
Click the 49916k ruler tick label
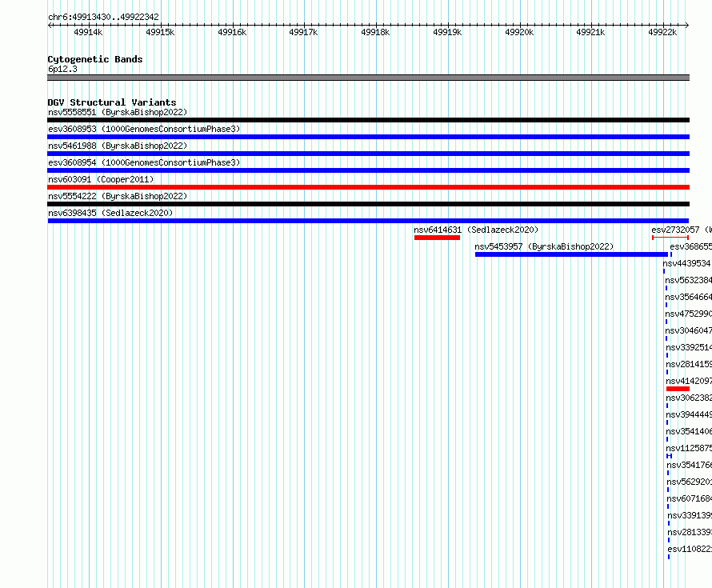point(232,32)
